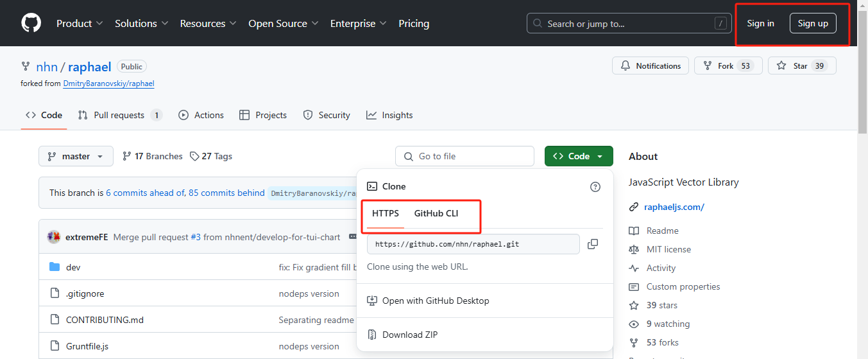868x359 pixels.
Task: Click the Gruntfile.js file icon
Action: point(55,346)
